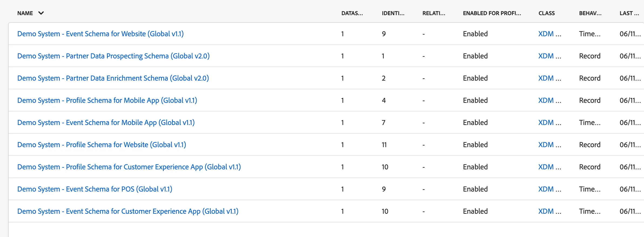This screenshot has width=644, height=237.
Task: Click the NAME column sort chevron
Action: pos(41,13)
